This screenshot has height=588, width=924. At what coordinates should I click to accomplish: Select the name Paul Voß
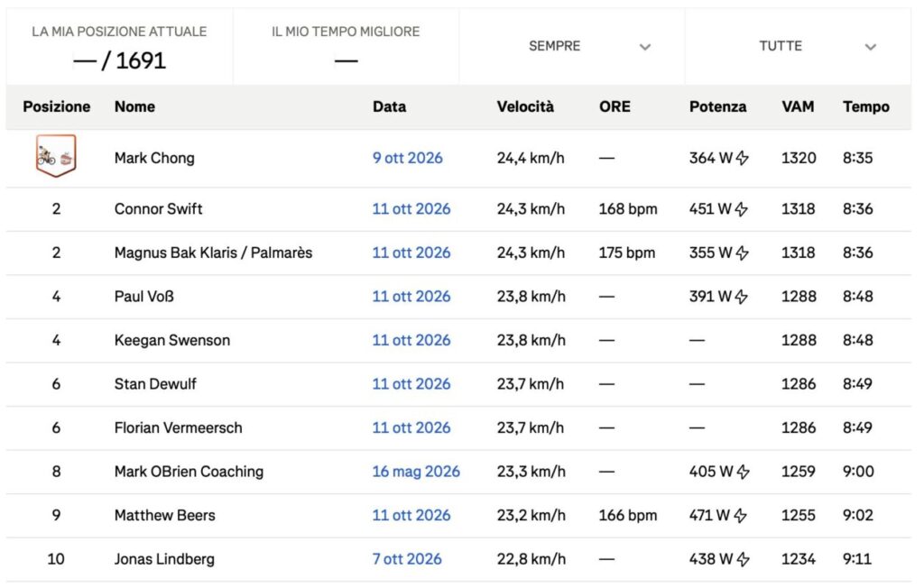[x=144, y=297]
